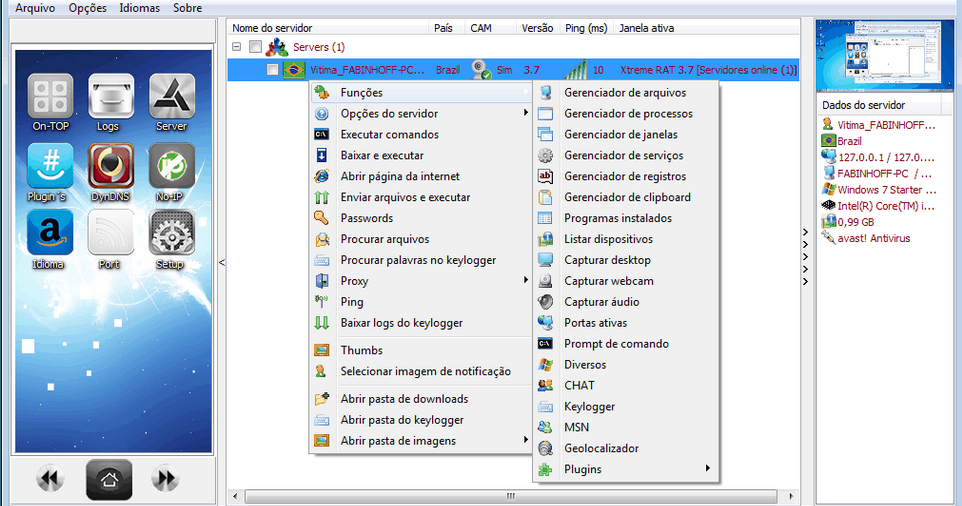Open Prompt de comando
This screenshot has height=506, width=962.
point(625,343)
